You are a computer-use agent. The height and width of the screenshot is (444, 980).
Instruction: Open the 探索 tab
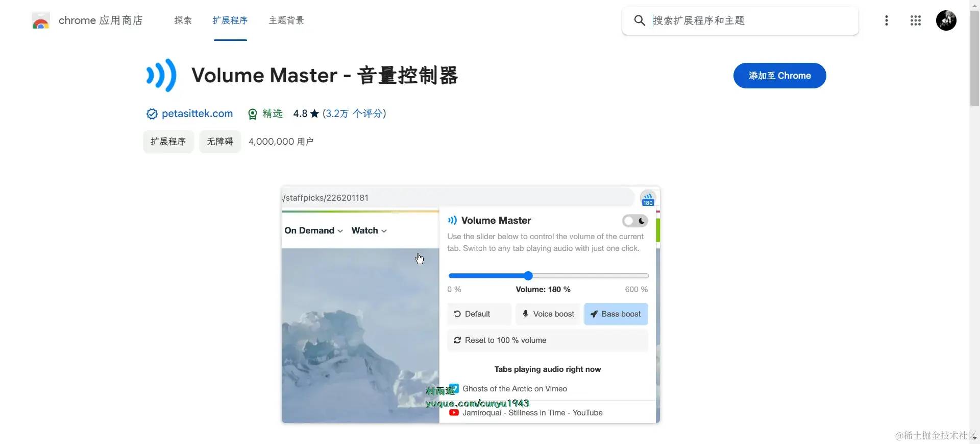coord(183,20)
